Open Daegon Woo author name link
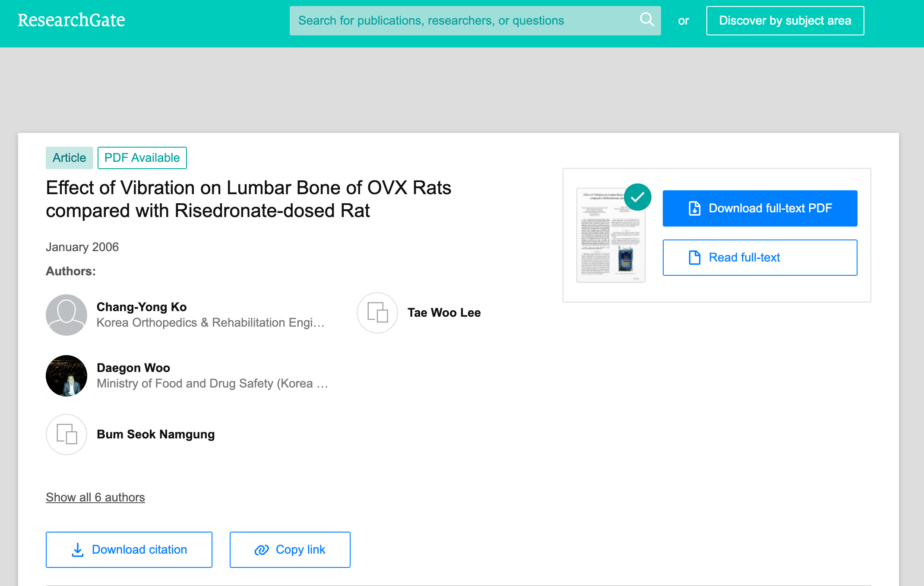Image resolution: width=924 pixels, height=586 pixels. (133, 368)
